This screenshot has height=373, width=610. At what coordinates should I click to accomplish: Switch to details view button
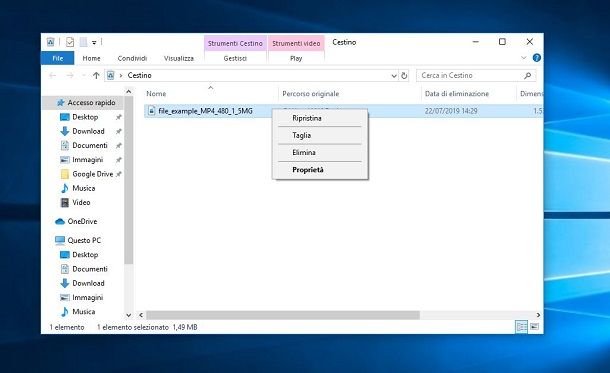pyautogui.click(x=522, y=327)
